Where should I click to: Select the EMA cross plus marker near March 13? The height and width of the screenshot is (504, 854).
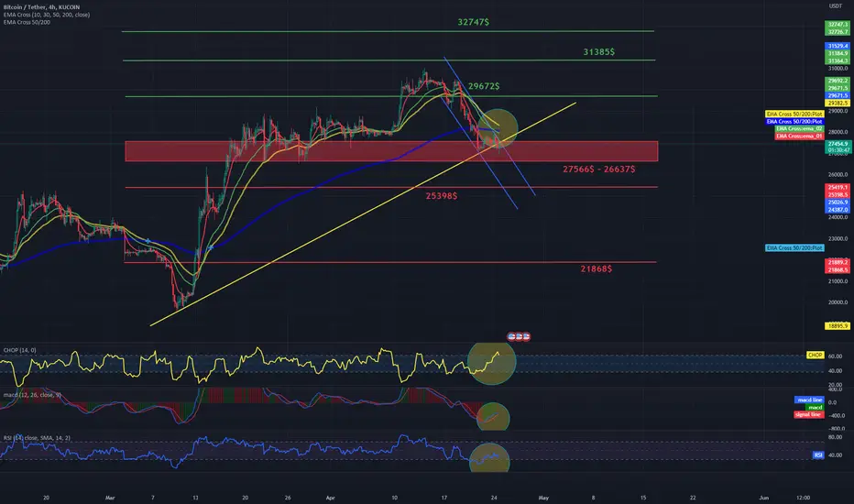tap(211, 248)
